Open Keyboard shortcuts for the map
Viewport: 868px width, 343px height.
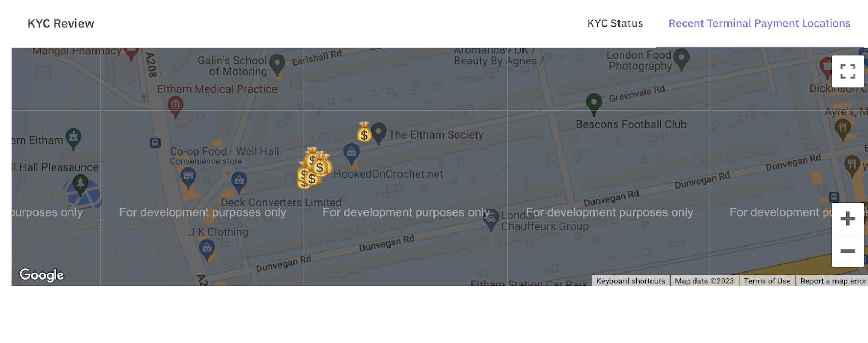pyautogui.click(x=630, y=281)
